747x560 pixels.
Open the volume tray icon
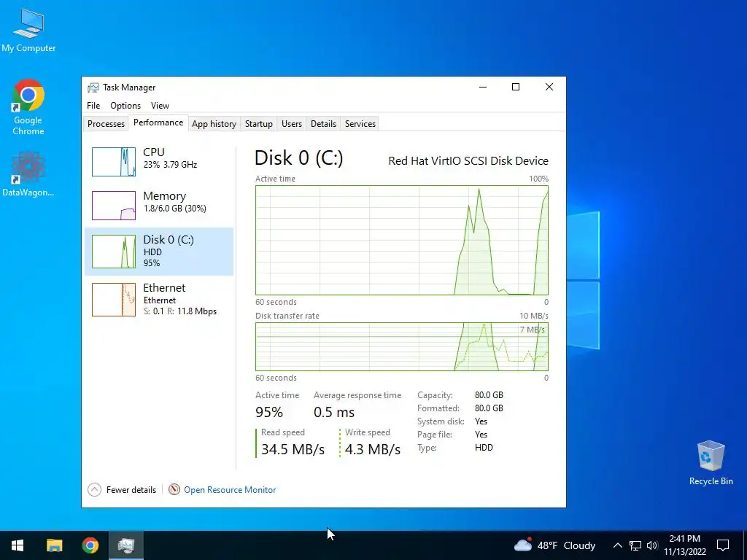[x=652, y=545]
